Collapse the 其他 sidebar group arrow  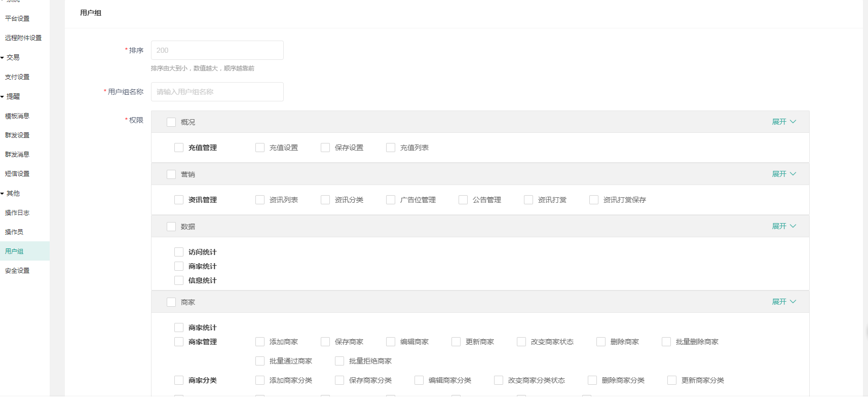click(x=3, y=194)
